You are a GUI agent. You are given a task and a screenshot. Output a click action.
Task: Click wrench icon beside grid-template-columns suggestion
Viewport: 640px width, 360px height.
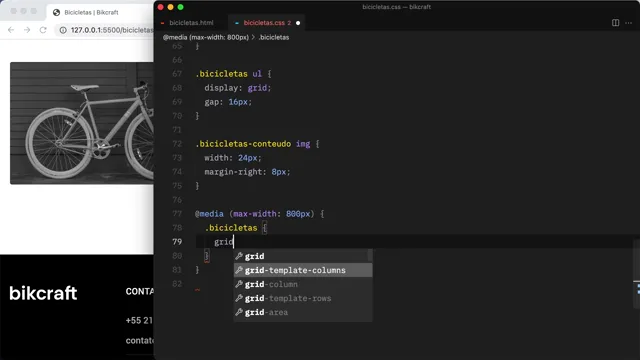(x=239, y=270)
